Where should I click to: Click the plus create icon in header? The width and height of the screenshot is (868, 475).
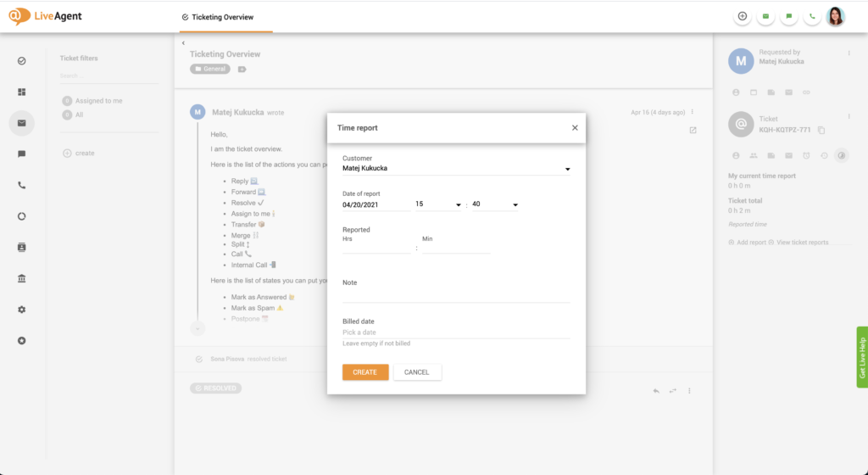pyautogui.click(x=743, y=16)
